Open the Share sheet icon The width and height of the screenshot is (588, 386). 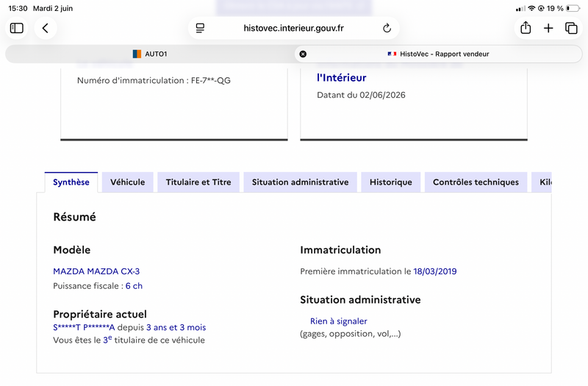(x=526, y=28)
